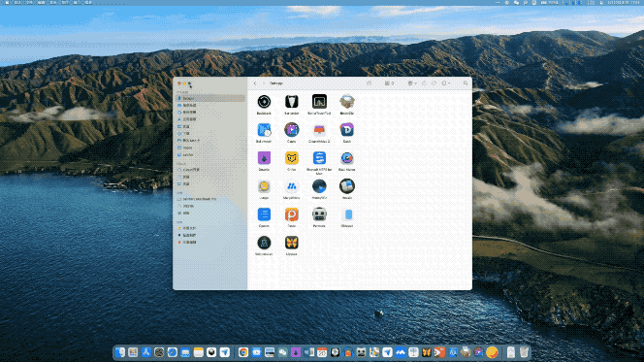Open the Ulysses butterfly app in the window
This screenshot has width=644, height=362.
(x=292, y=243)
